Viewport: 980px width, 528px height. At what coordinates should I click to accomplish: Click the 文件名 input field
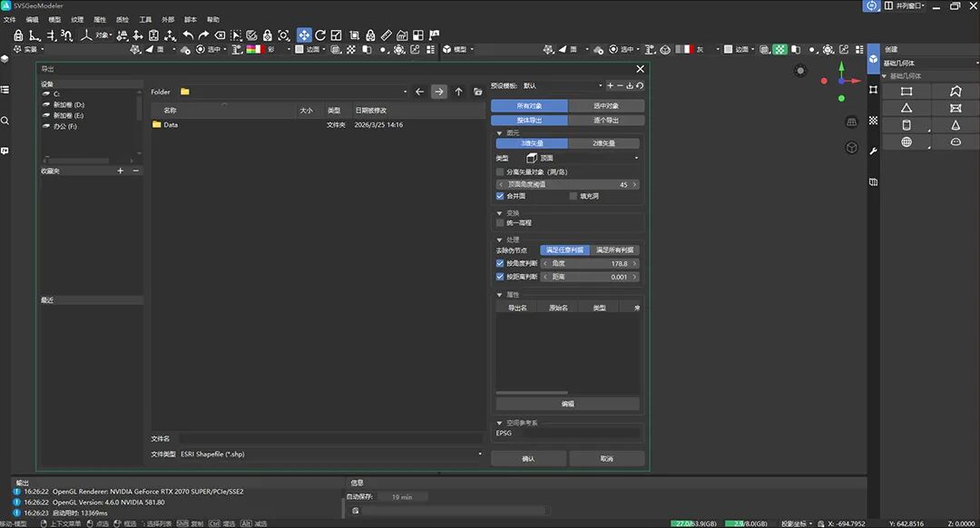(x=331, y=438)
